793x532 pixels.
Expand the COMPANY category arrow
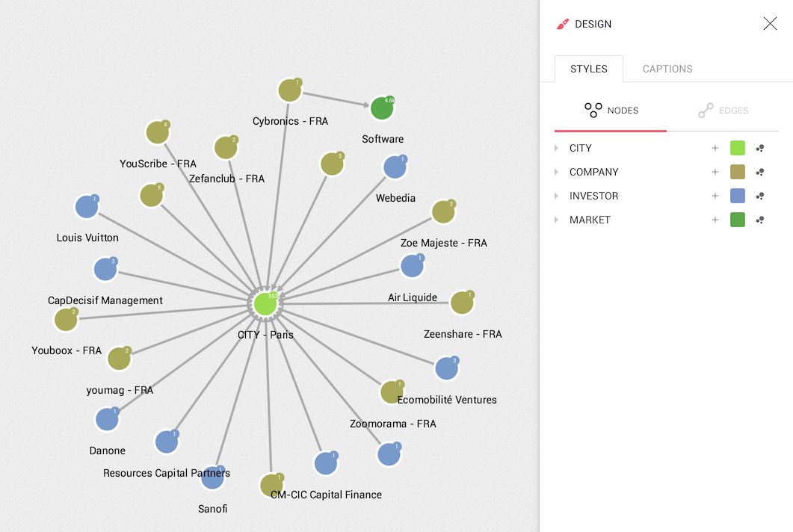[x=556, y=172]
